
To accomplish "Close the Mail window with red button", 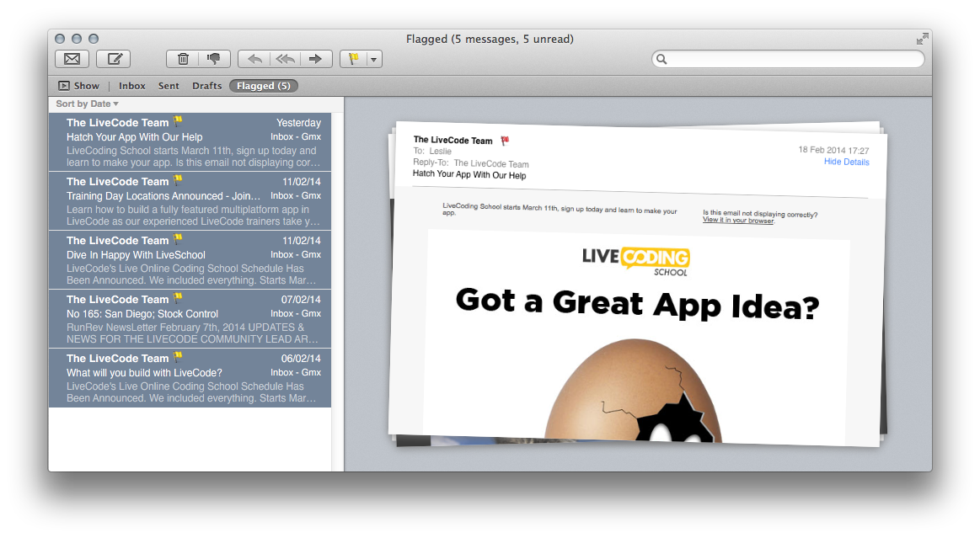I will pos(60,39).
